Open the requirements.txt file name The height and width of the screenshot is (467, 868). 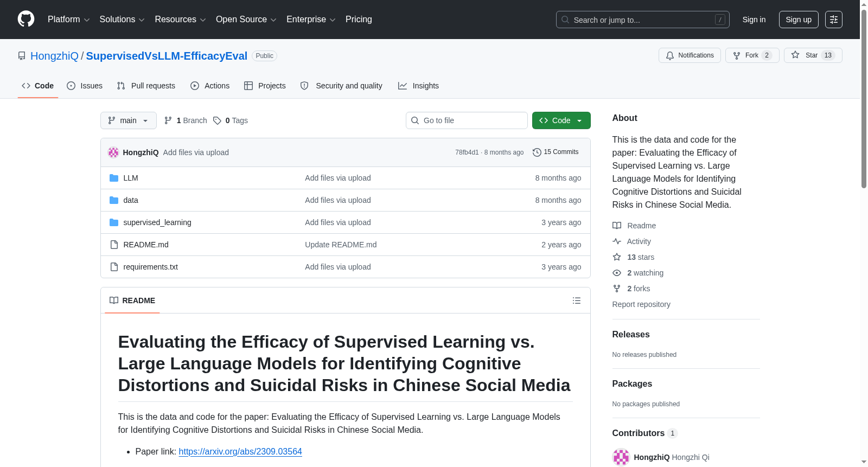pos(151,267)
